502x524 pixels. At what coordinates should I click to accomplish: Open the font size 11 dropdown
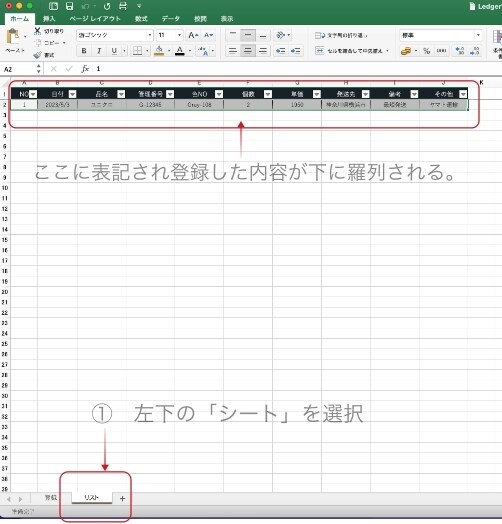coord(179,35)
